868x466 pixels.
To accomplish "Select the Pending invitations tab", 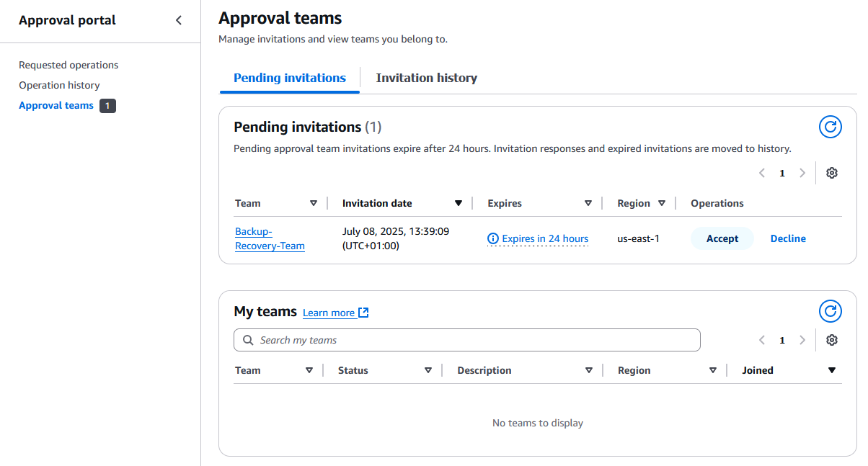I will [289, 77].
